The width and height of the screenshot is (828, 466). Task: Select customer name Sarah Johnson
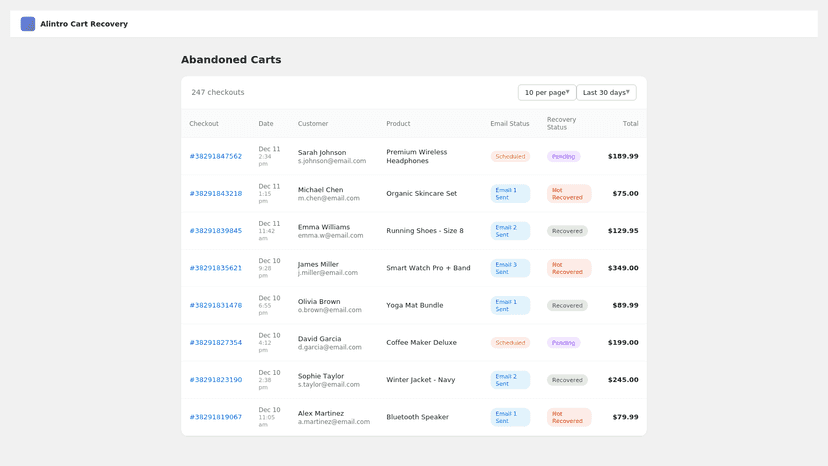tap(322, 152)
